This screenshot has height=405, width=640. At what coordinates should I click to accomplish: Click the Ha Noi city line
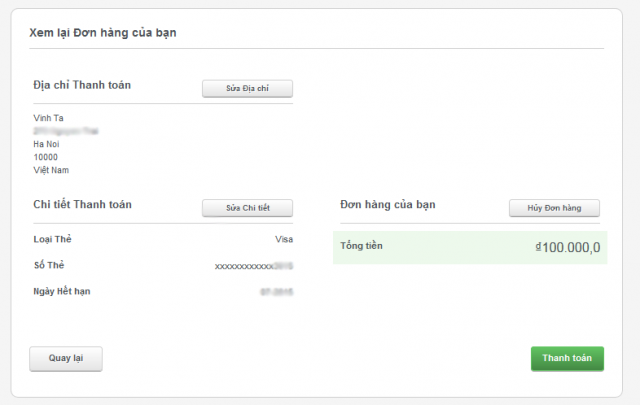click(46, 144)
